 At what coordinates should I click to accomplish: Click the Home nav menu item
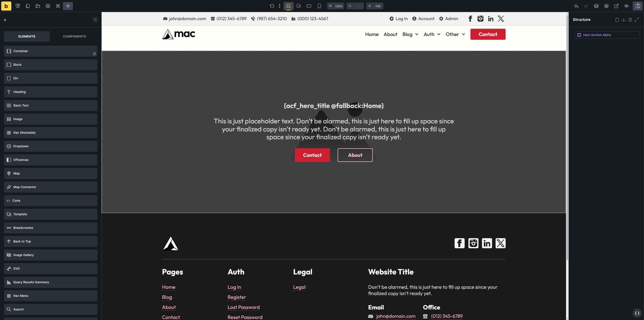(372, 34)
